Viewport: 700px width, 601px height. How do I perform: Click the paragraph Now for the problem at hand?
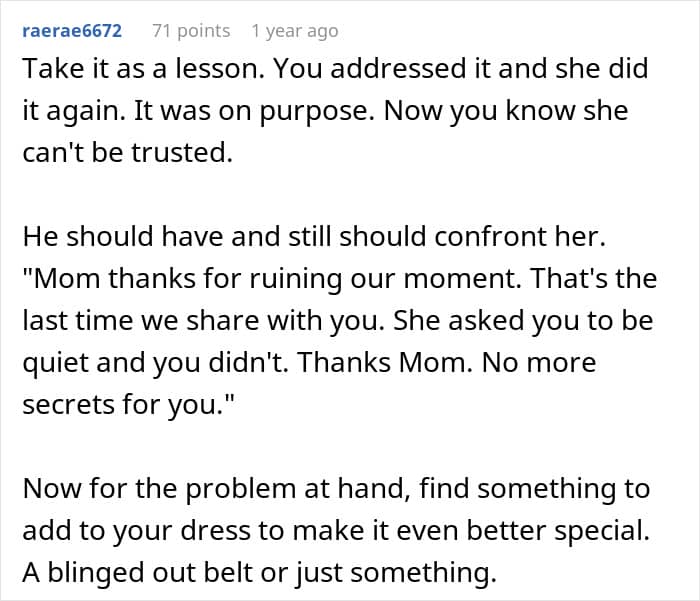(336, 530)
